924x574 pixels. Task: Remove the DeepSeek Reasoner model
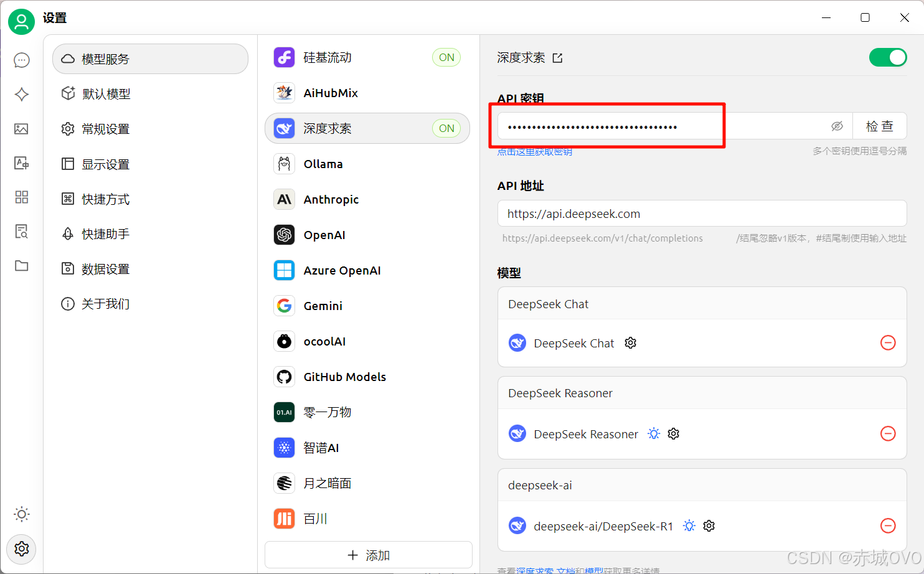888,433
